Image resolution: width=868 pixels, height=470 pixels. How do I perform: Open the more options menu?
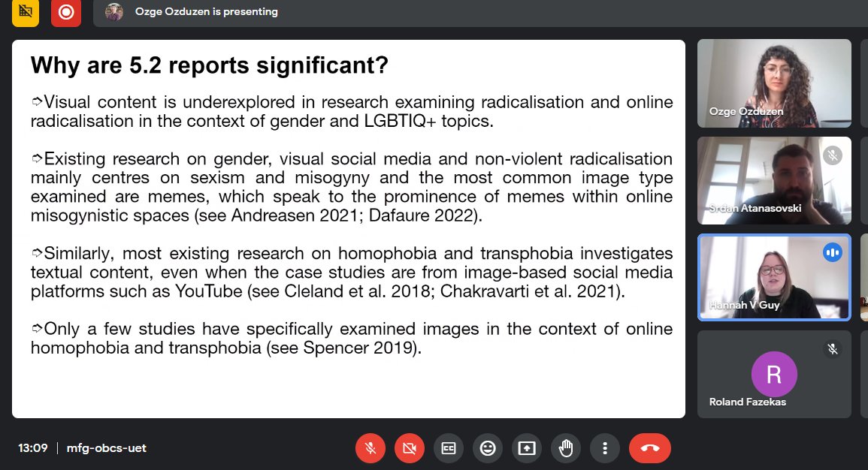(x=605, y=447)
